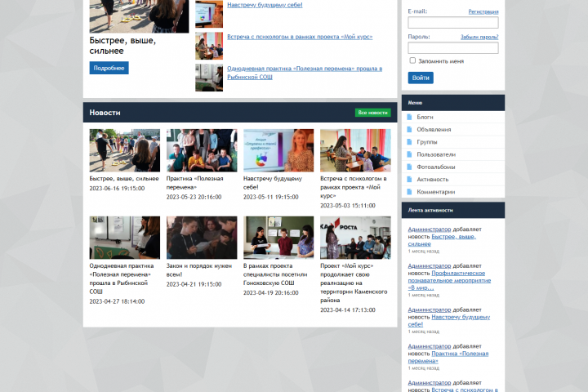Open news title Однодневная практика in grid
This screenshot has width=588, height=392.
(x=122, y=278)
